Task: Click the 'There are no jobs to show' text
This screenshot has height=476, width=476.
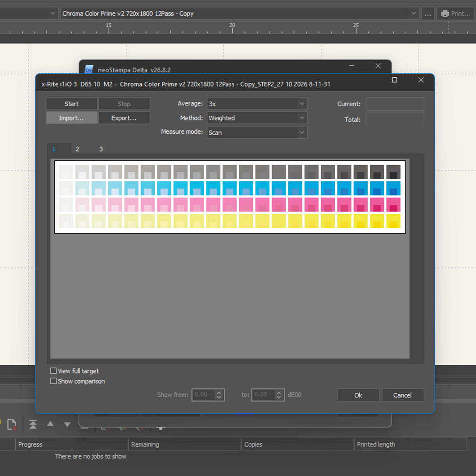Action: [90, 457]
